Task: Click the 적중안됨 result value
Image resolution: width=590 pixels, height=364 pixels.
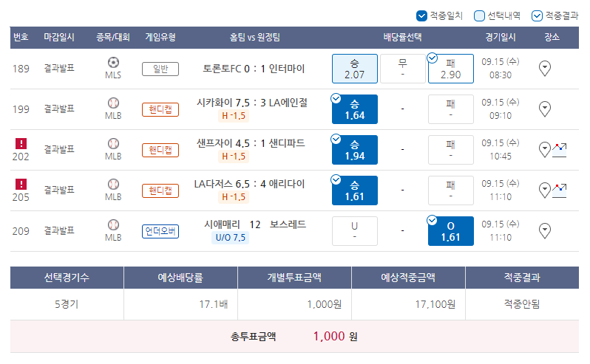Action: [x=522, y=304]
